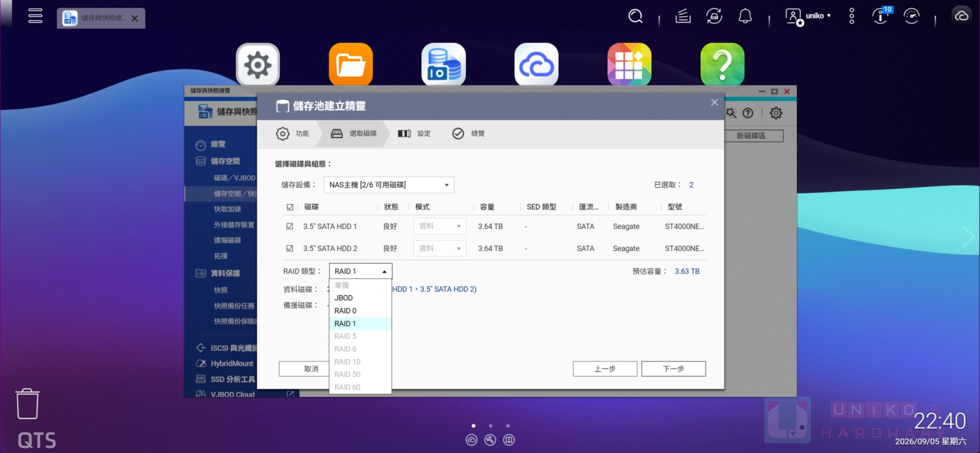Screen dimensions: 980x453
Task: Click the notification bell icon
Action: (x=745, y=16)
